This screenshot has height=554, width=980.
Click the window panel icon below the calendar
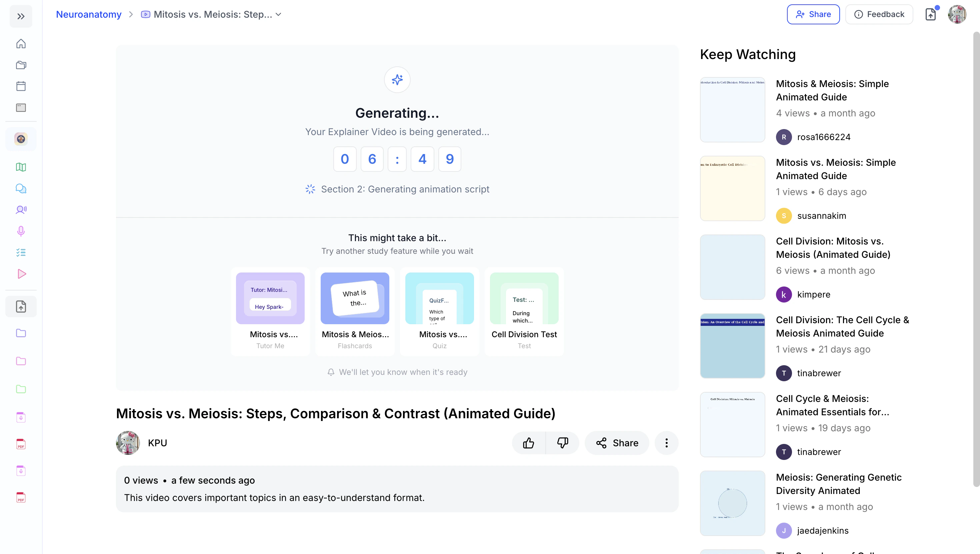[x=21, y=108]
